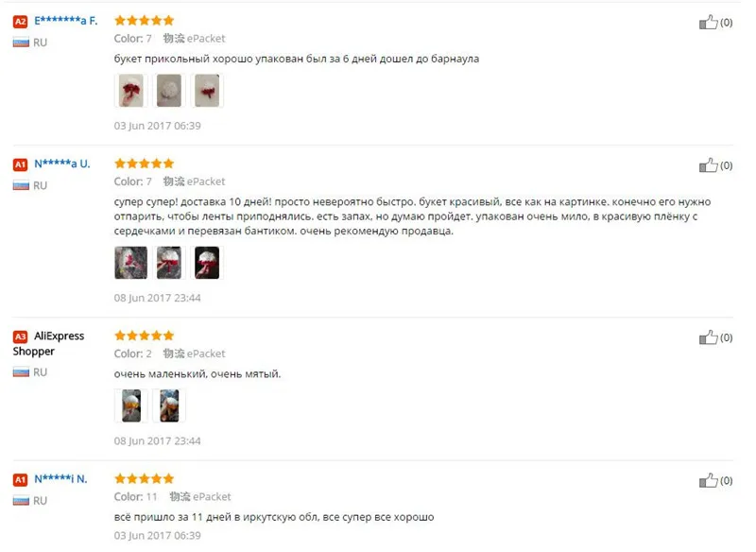
Task: Click the A3 badge beside AliExpress Shopper
Action: [x=20, y=336]
